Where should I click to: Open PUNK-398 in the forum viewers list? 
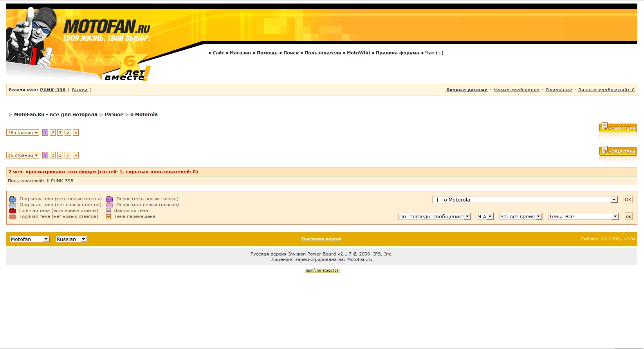tap(62, 181)
